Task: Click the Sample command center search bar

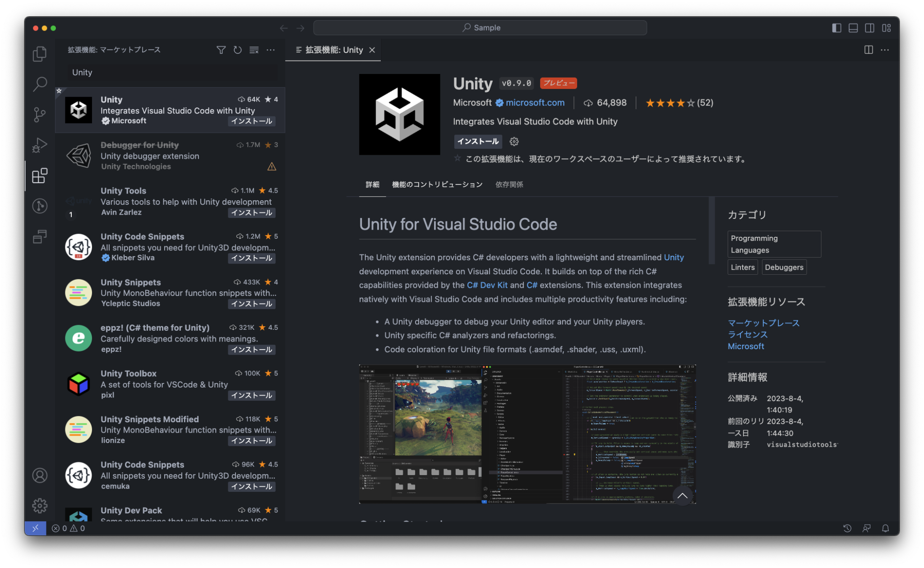Action: point(480,28)
